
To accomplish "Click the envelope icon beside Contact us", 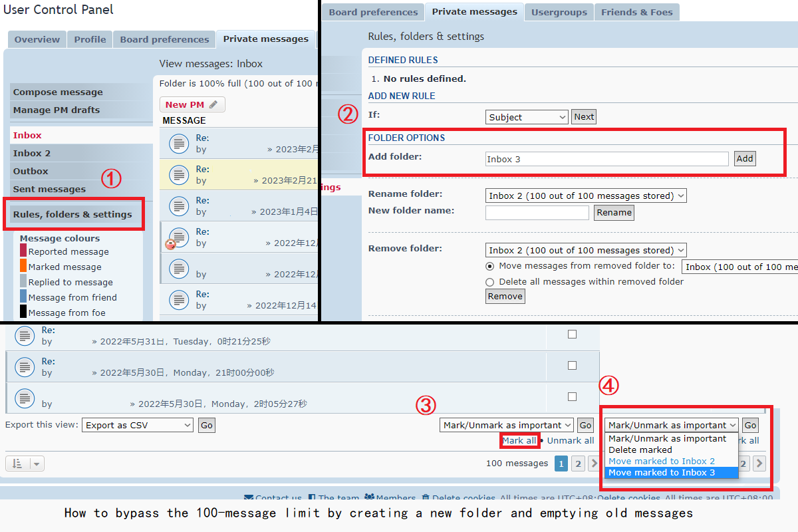I will [x=249, y=498].
